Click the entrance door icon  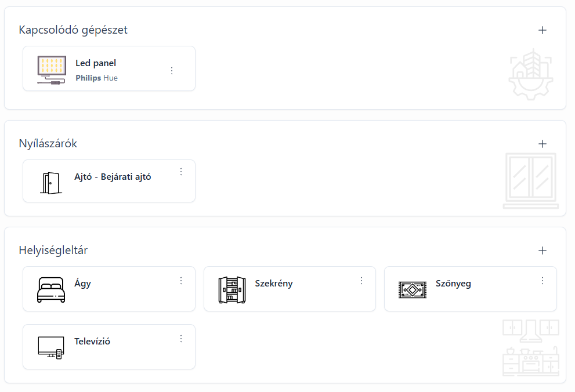(50, 183)
